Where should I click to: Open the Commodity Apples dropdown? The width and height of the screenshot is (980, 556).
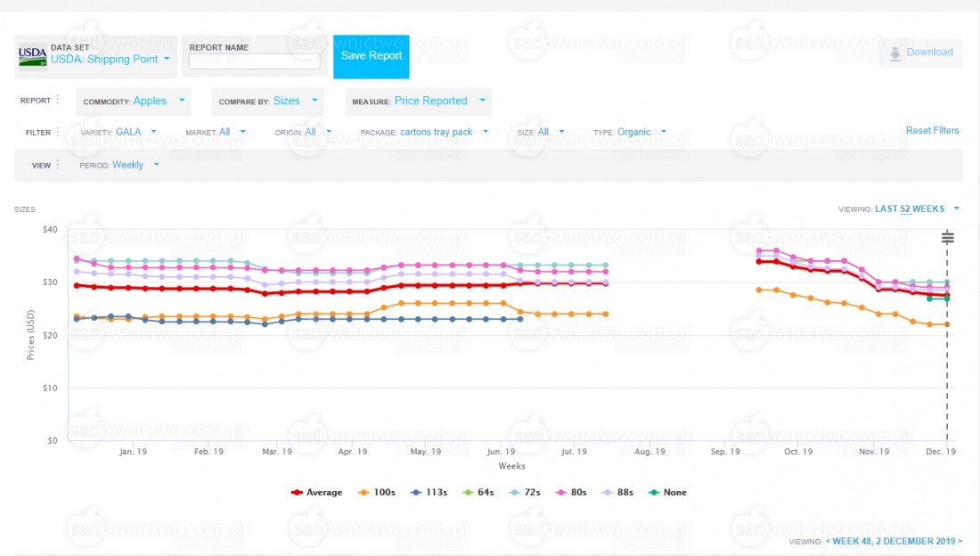point(134,102)
